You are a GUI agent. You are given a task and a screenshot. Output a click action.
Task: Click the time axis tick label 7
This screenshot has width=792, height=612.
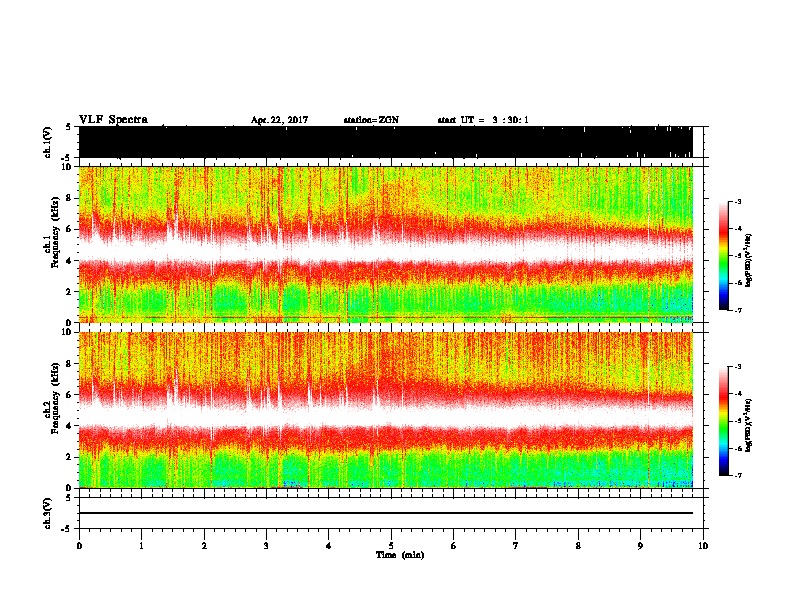pos(516,545)
